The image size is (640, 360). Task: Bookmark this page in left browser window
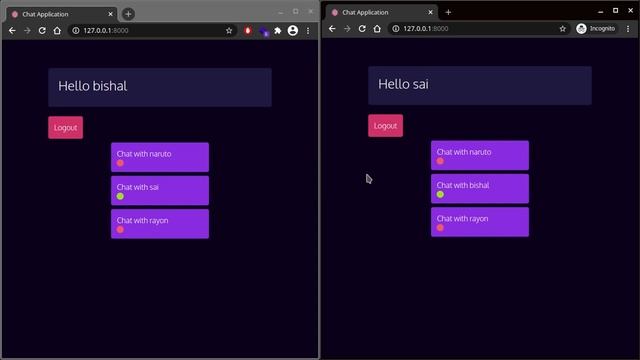[x=229, y=31]
